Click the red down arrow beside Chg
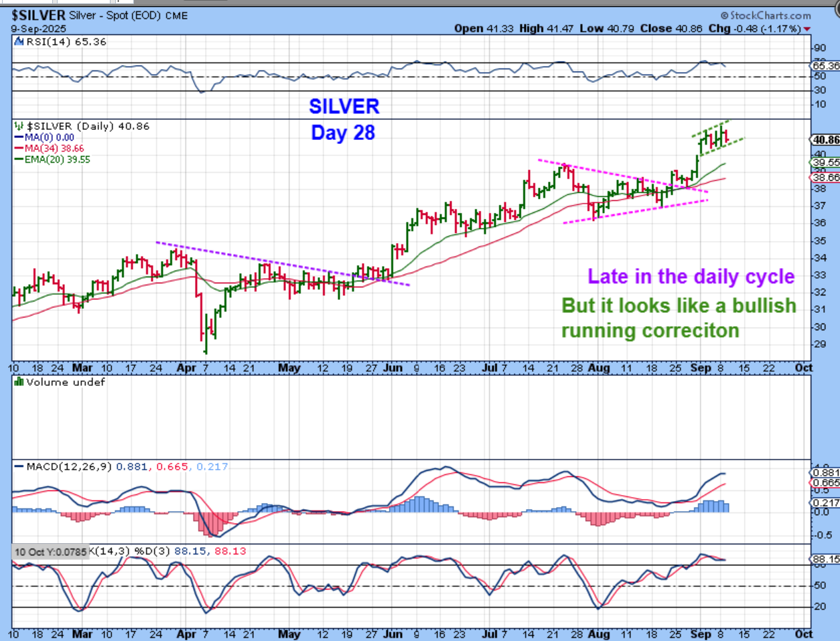This screenshot has width=840, height=641. [807, 29]
